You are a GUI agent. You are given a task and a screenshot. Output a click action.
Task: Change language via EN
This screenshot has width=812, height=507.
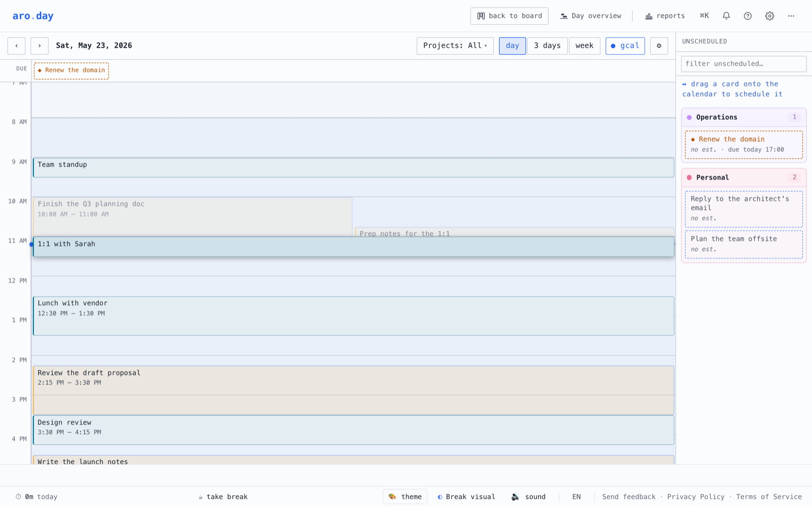pyautogui.click(x=577, y=497)
